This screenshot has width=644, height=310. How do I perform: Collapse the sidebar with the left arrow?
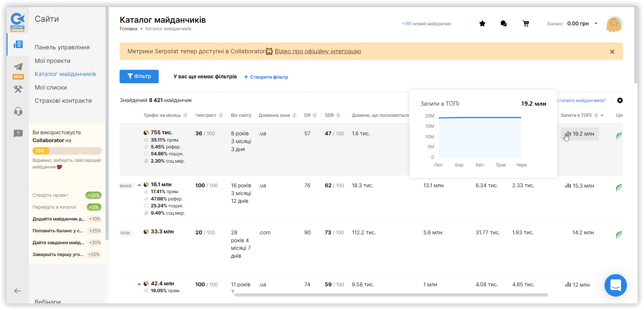18,291
